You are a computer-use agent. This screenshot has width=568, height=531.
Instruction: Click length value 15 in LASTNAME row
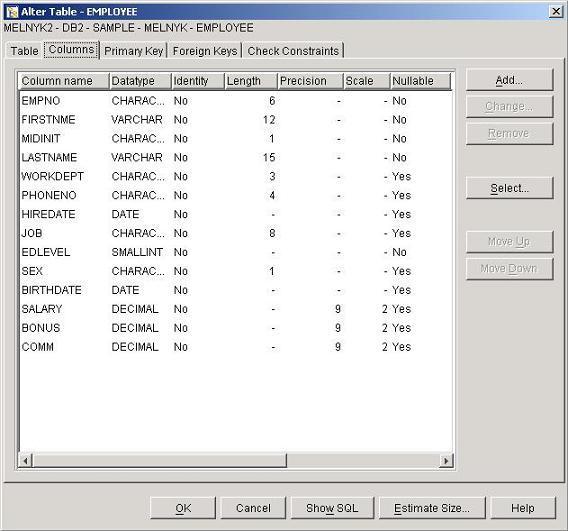pyautogui.click(x=269, y=158)
